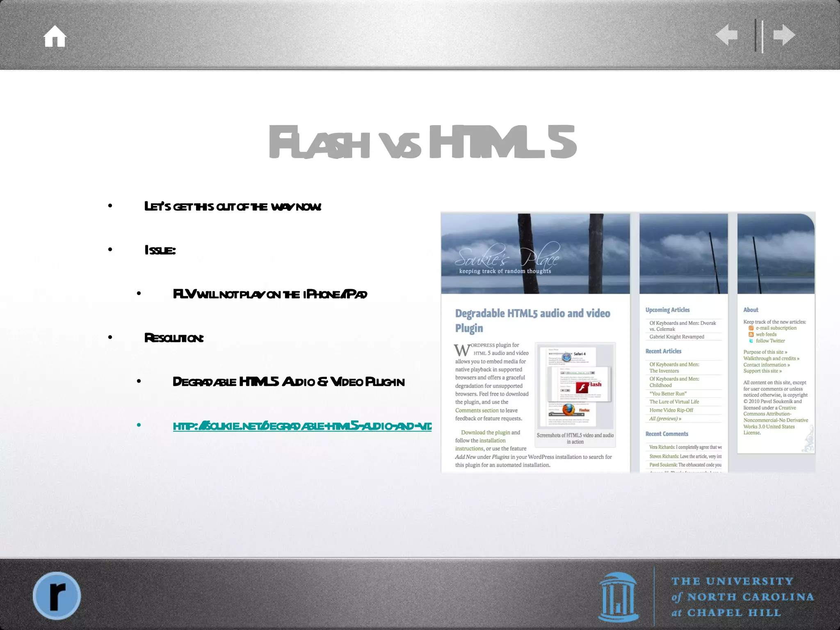
Task: Click Vera Richards comment entry
Action: pyautogui.click(x=685, y=447)
